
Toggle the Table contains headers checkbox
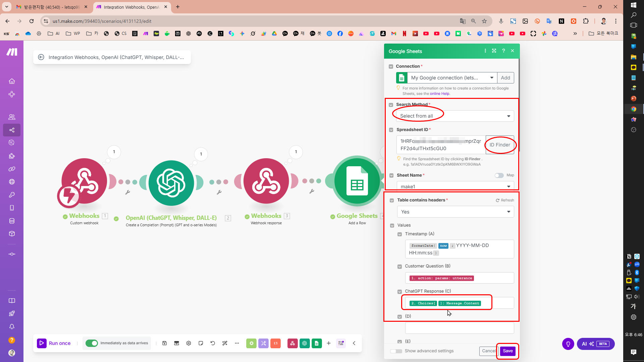tap(392, 200)
